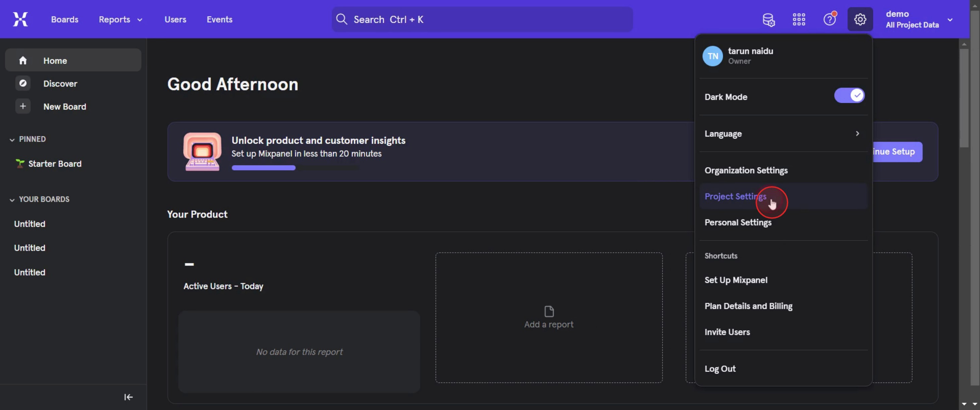This screenshot has width=980, height=410.
Task: Click the Discover compass icon
Action: [23, 83]
